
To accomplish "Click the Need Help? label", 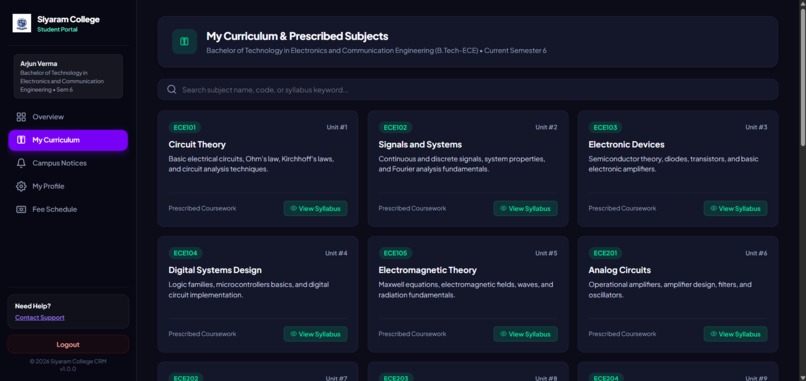I will (x=33, y=306).
